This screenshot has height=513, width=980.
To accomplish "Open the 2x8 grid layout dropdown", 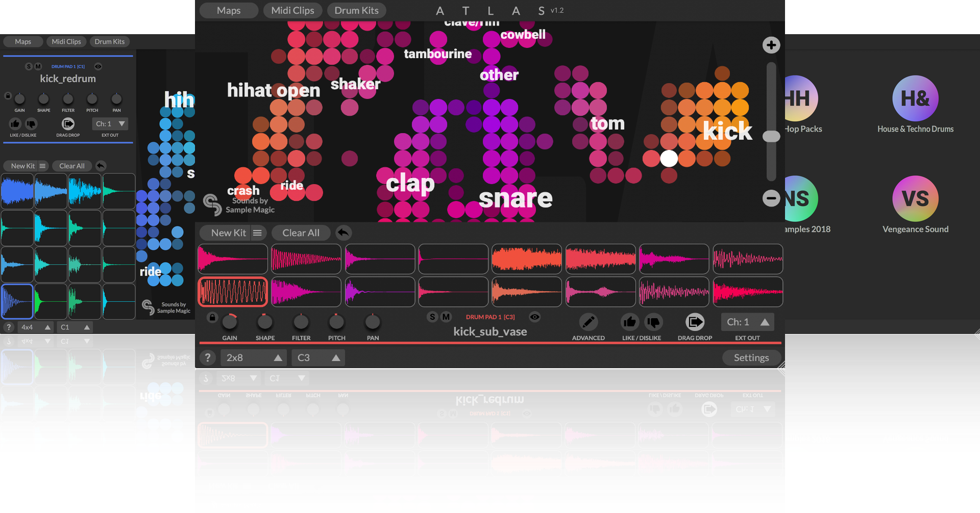I will pos(254,357).
